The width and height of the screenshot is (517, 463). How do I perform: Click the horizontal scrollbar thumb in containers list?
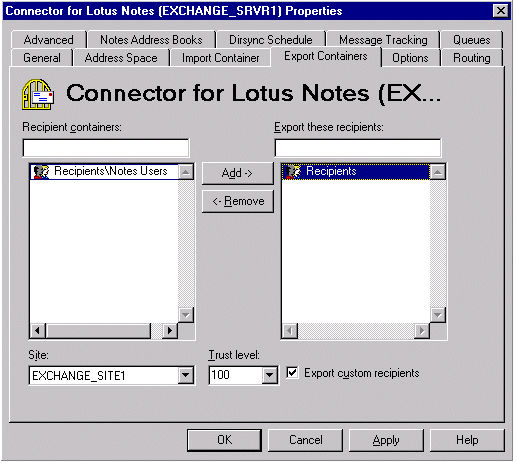coord(98,331)
